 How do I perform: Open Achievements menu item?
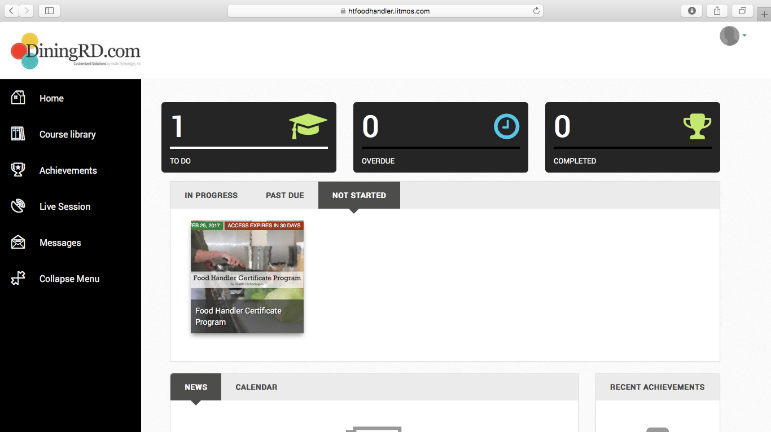pyautogui.click(x=68, y=171)
